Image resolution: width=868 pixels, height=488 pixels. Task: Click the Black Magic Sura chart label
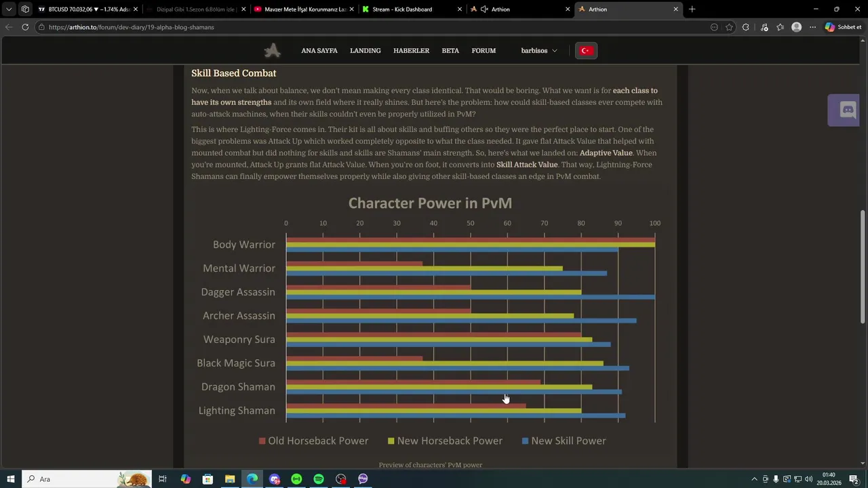[x=236, y=363]
